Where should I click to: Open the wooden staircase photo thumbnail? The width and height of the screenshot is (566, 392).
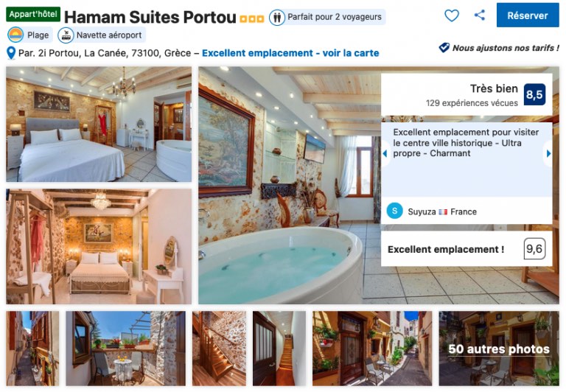click(x=219, y=349)
